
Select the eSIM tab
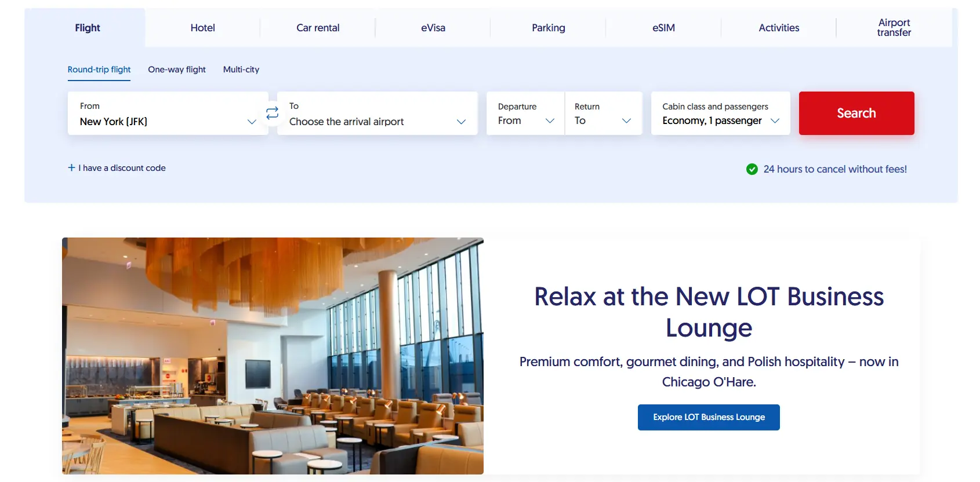point(663,28)
